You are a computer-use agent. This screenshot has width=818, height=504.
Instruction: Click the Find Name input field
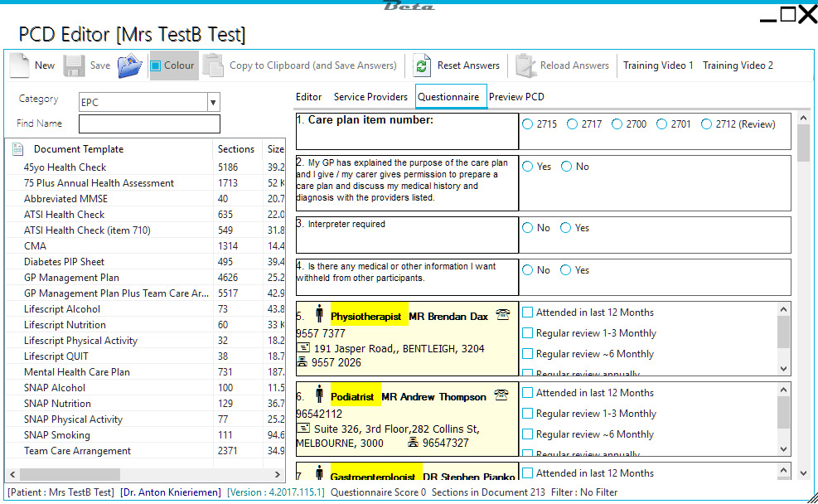coord(149,124)
